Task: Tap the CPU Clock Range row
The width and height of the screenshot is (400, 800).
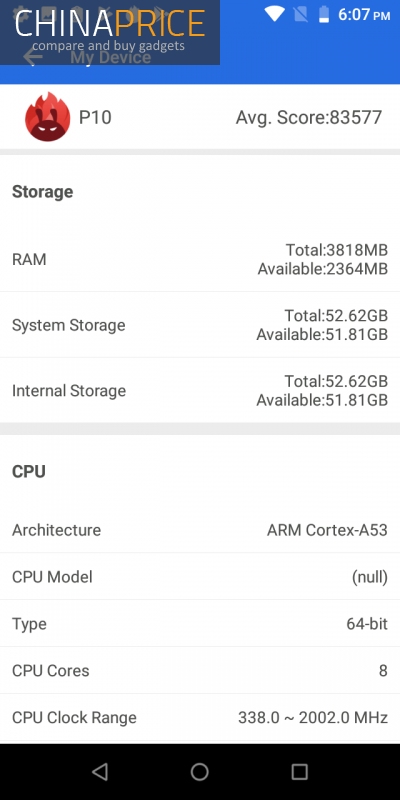Action: [200, 717]
